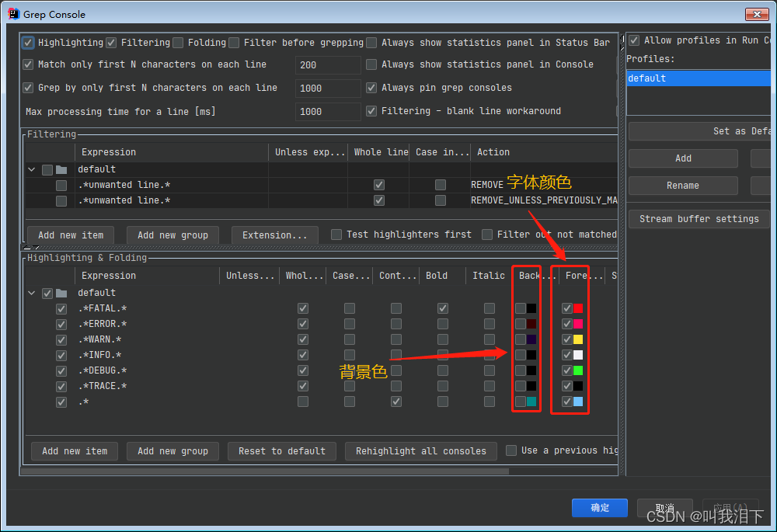The image size is (777, 532).
Task: Enable Filter out not matched checkbox
Action: pyautogui.click(x=487, y=235)
